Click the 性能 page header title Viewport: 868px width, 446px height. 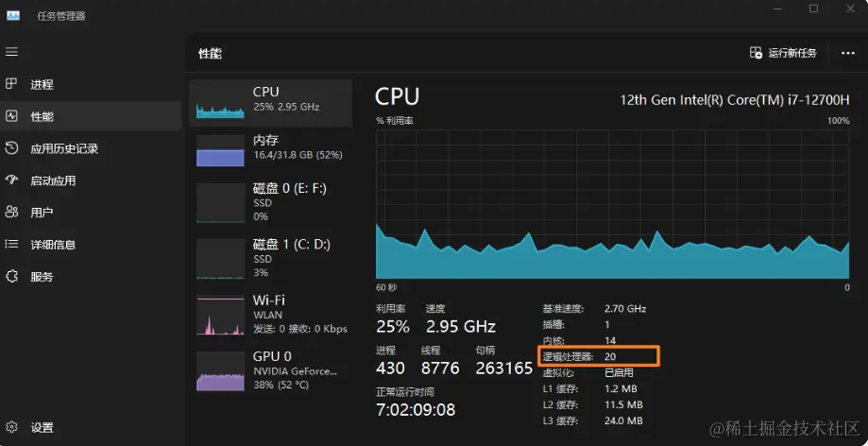coord(211,53)
